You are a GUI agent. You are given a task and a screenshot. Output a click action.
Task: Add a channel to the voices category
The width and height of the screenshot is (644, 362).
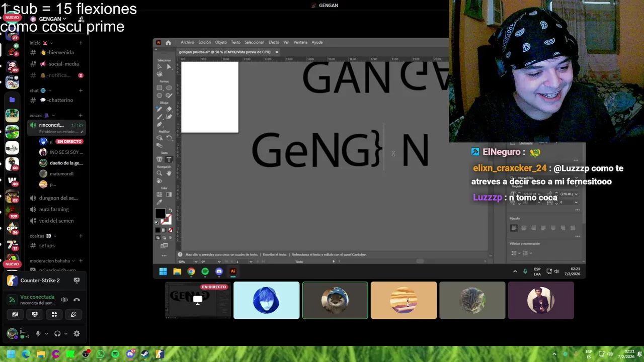[80, 115]
